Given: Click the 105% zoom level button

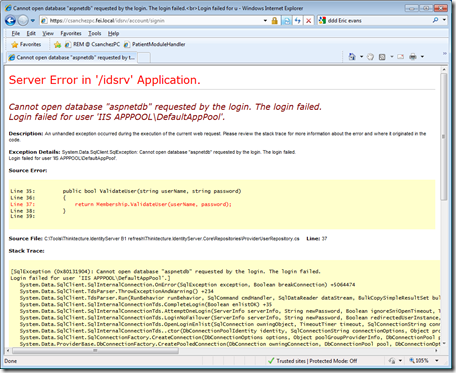Looking at the screenshot, I should [x=419, y=361].
